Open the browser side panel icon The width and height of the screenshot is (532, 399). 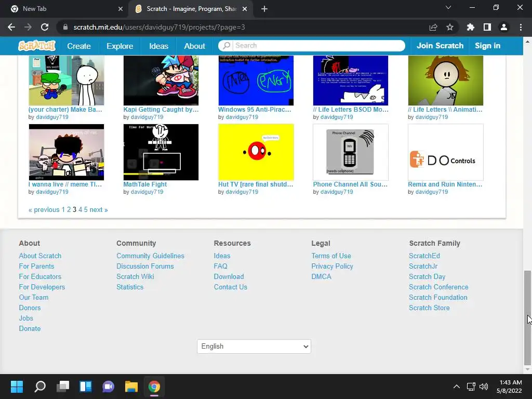(x=487, y=27)
